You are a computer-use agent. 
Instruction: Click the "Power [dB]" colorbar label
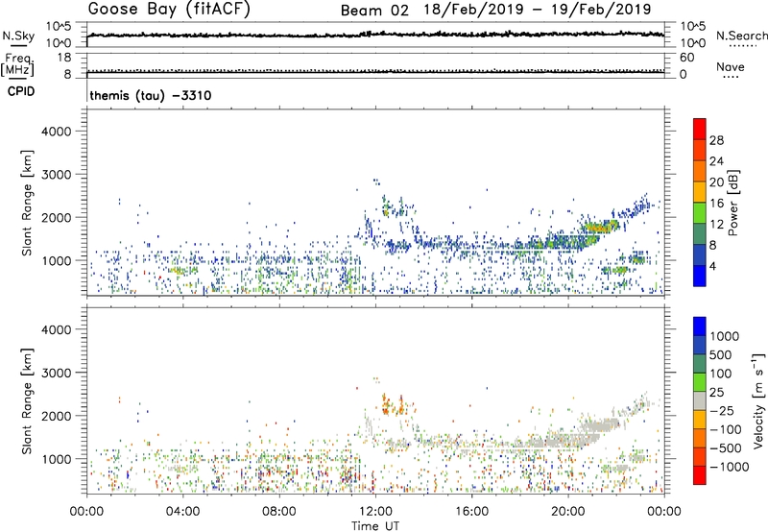pyautogui.click(x=732, y=203)
